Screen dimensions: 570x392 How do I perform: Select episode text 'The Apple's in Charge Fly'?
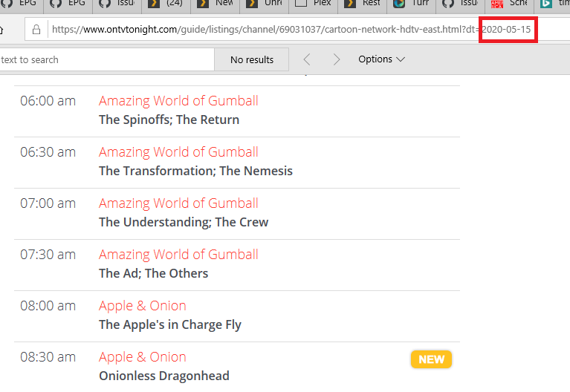click(x=170, y=324)
